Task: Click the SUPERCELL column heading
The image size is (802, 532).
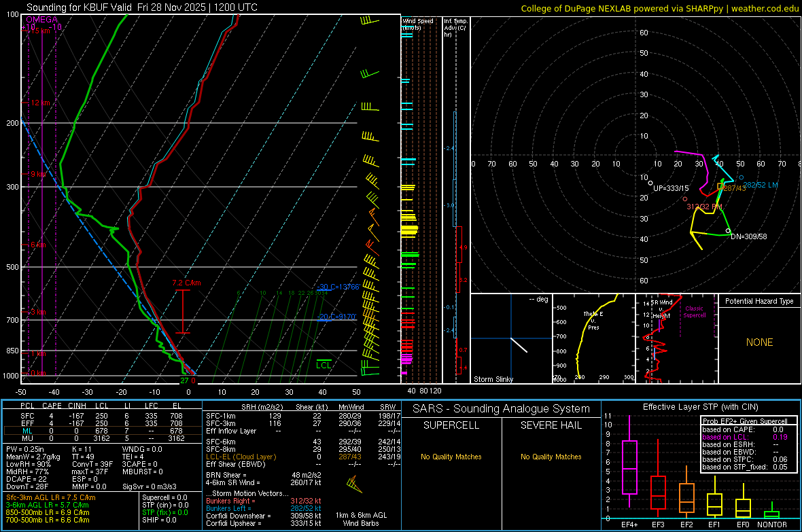Action: click(451, 425)
